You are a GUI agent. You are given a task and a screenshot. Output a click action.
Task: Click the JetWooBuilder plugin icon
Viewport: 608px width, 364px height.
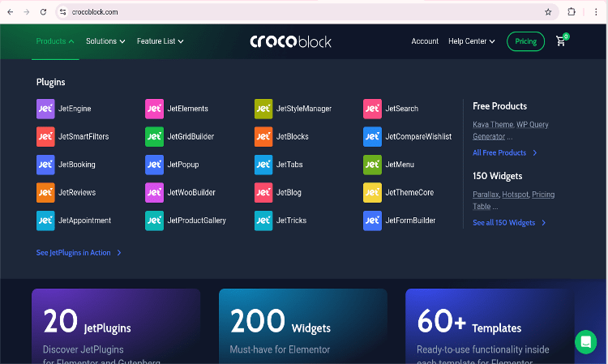point(154,192)
